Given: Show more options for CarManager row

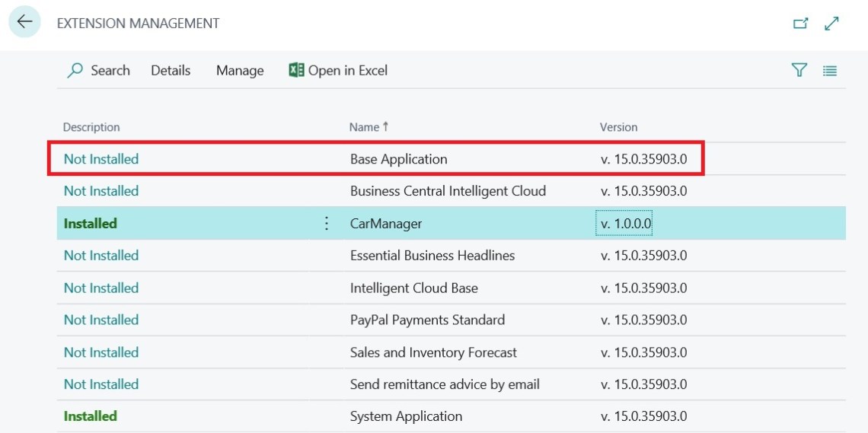Looking at the screenshot, I should pyautogui.click(x=327, y=224).
